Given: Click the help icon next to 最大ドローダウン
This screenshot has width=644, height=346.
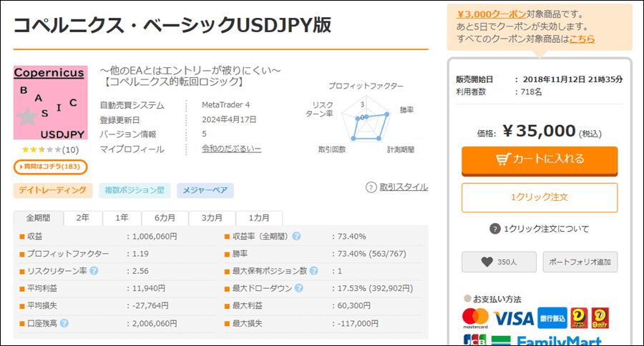Looking at the screenshot, I should tap(298, 288).
